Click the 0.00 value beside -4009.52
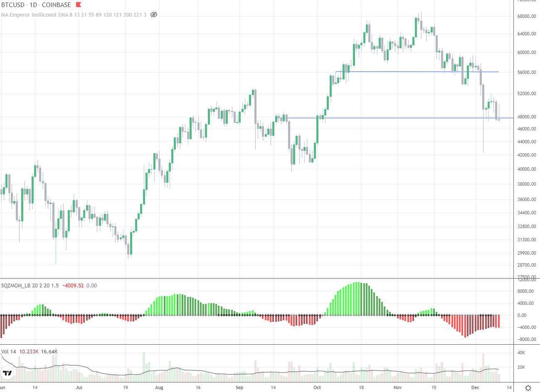540x392 pixels. (91, 285)
